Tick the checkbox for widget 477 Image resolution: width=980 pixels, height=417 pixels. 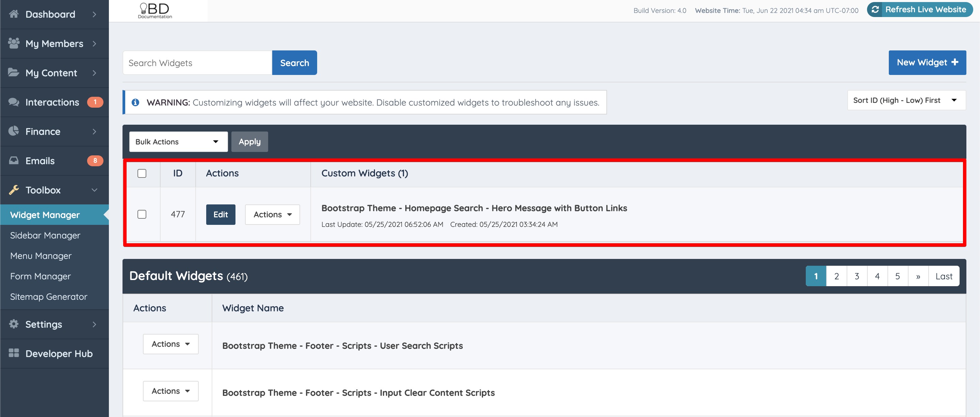pos(142,214)
